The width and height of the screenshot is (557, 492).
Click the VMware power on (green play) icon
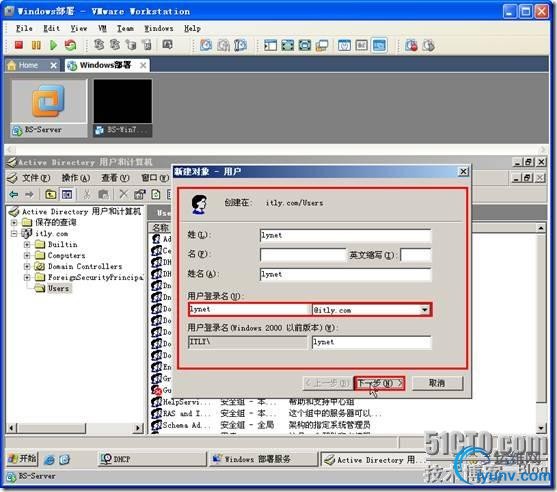pyautogui.click(x=53, y=45)
